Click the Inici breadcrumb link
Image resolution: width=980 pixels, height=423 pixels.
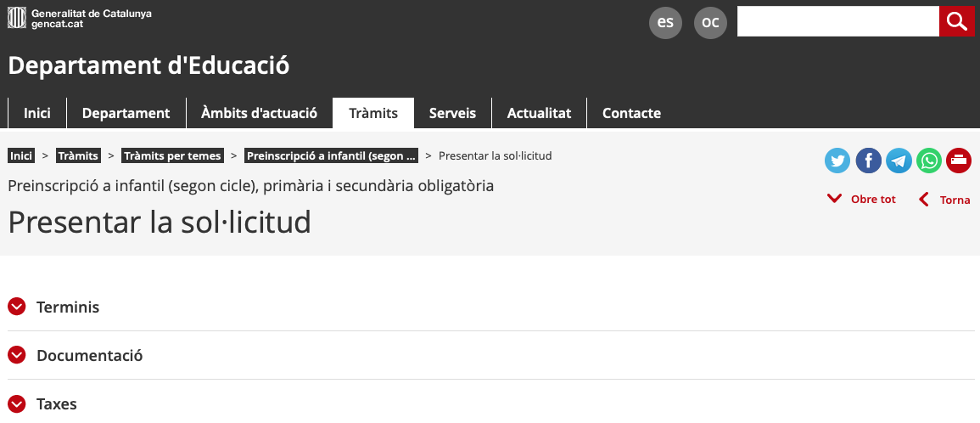(x=21, y=155)
